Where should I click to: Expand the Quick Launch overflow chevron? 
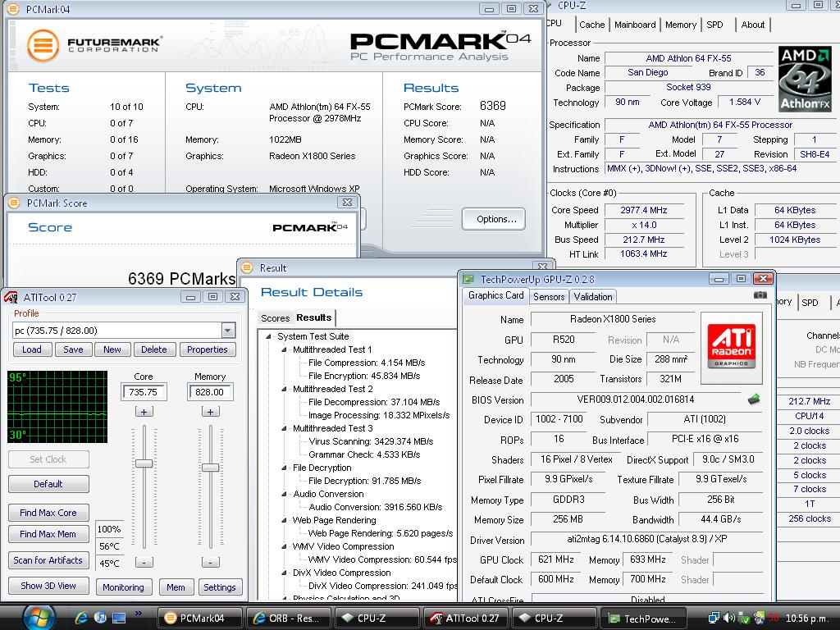point(138,613)
